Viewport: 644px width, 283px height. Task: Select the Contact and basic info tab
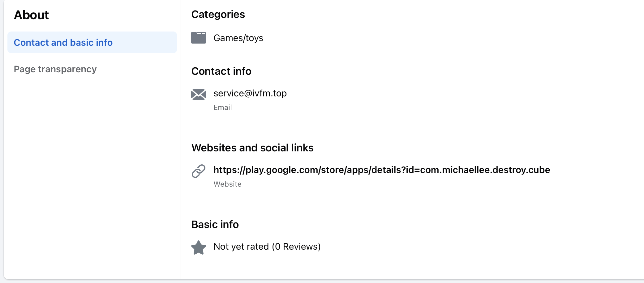click(92, 42)
